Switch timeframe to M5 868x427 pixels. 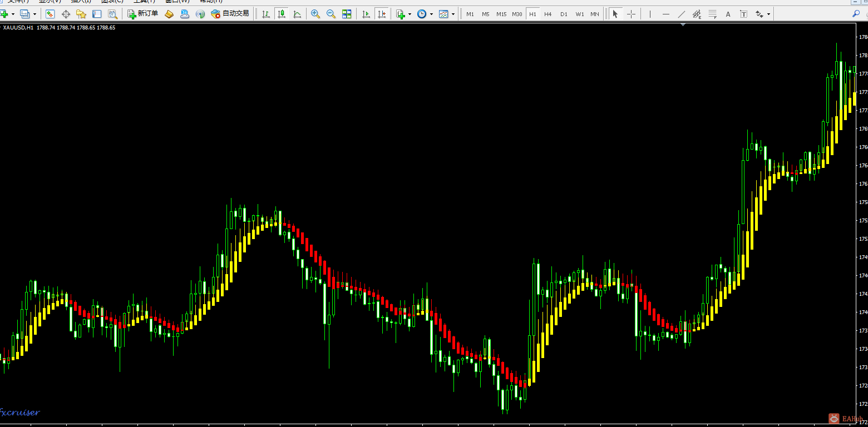tap(486, 14)
